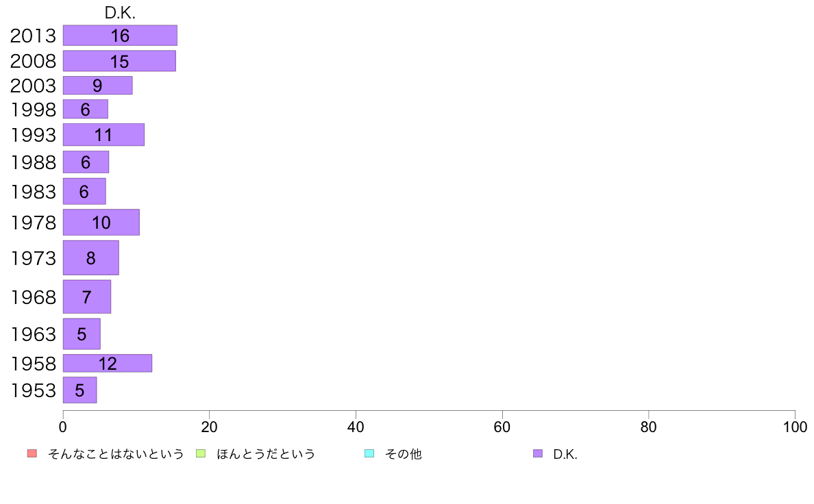The height and width of the screenshot is (504, 814).
Task: Select the 1993 bar showing 11
Action: [x=104, y=135]
